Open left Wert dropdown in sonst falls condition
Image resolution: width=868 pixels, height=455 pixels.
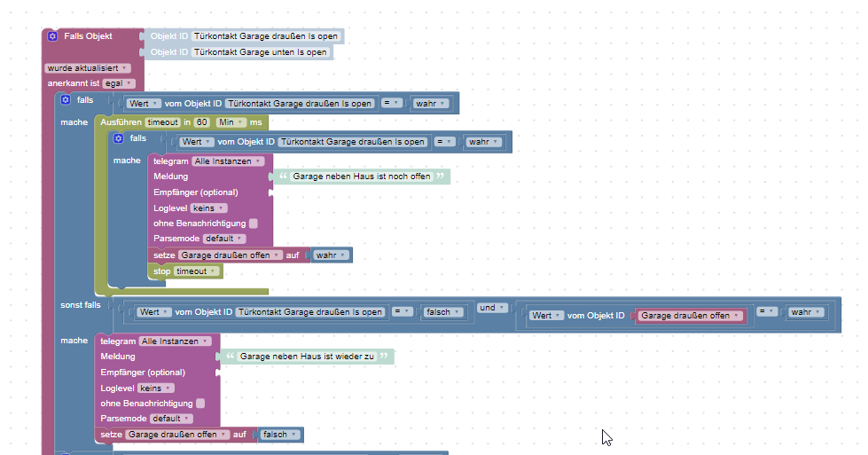pos(154,313)
